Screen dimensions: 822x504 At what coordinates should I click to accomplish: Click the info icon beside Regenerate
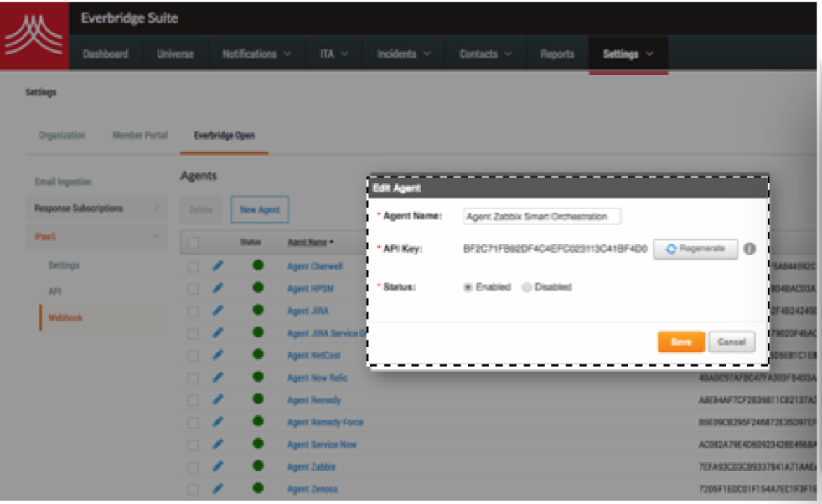(750, 249)
